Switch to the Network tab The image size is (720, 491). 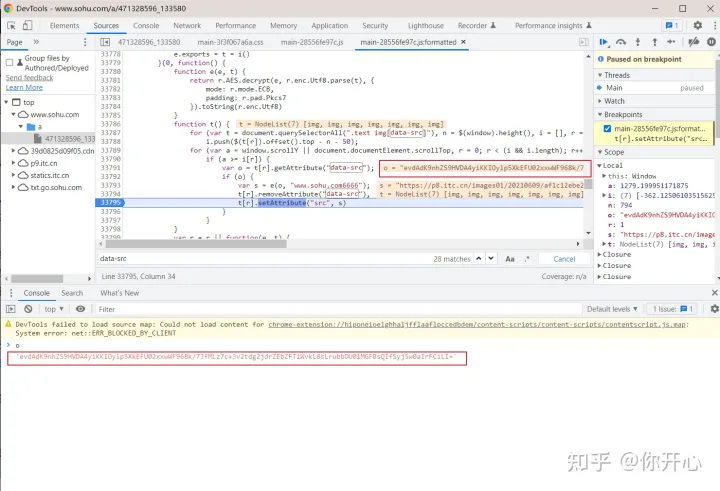click(187, 25)
